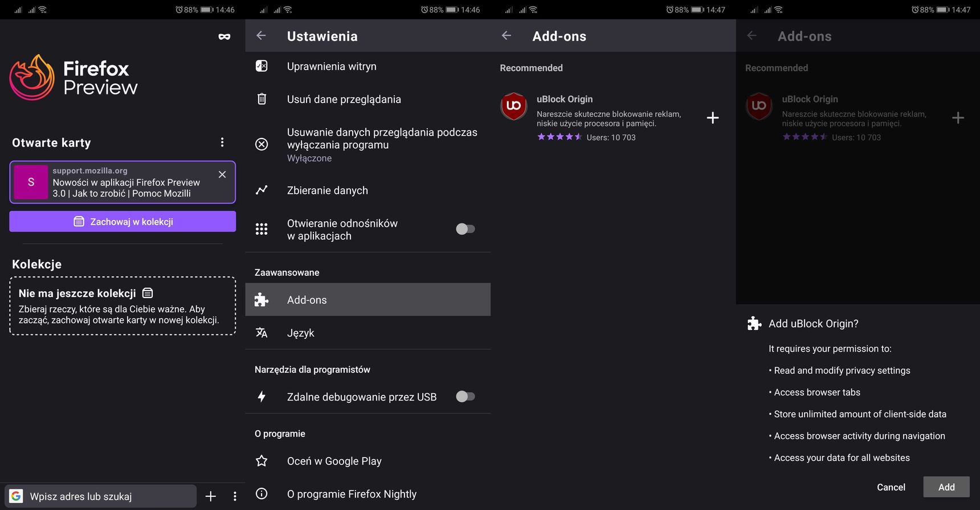Click the uBlock Origin star rating
This screenshot has width=980, height=510.
point(560,137)
